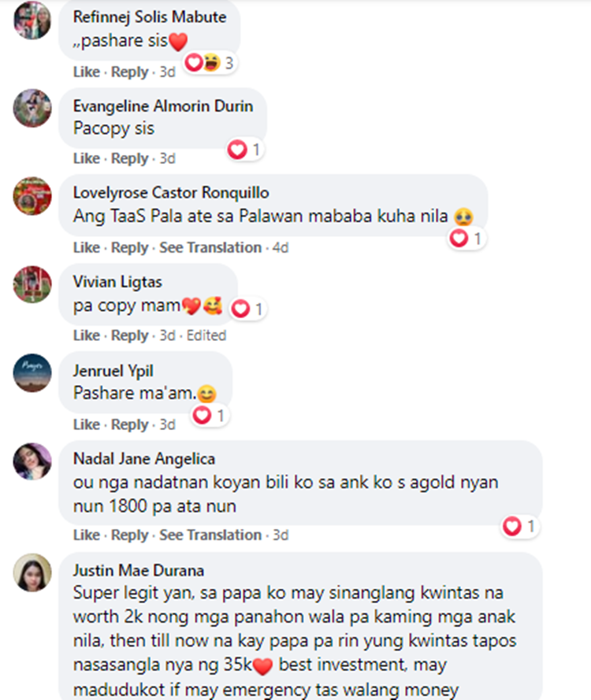Screen dimensions: 591x700
Task: Open Justin Mae Durana's avatar picture
Action: click(x=32, y=572)
